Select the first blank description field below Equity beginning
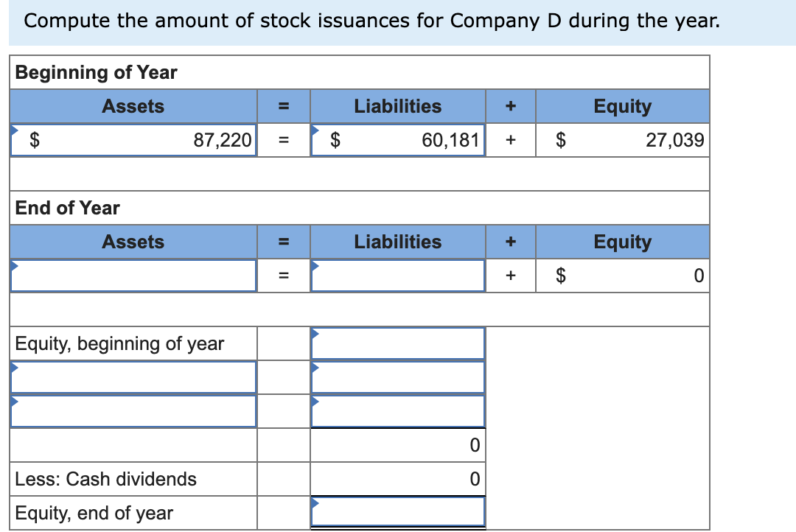Image resolution: width=796 pixels, height=532 pixels. pos(133,377)
